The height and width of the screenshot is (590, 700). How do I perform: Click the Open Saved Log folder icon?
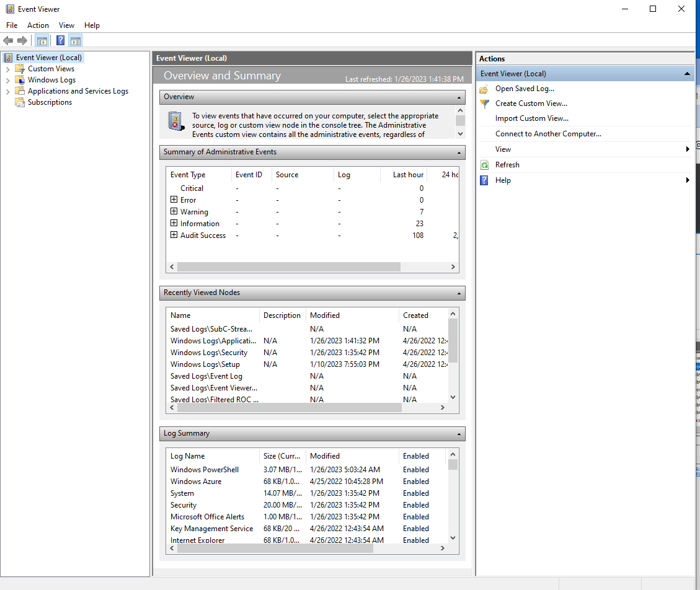click(x=484, y=89)
